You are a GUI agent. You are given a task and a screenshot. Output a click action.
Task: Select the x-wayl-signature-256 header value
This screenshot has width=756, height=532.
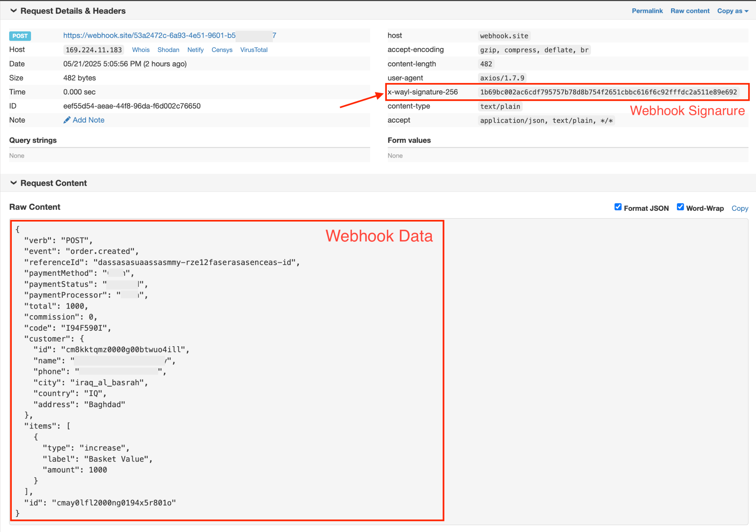point(609,92)
